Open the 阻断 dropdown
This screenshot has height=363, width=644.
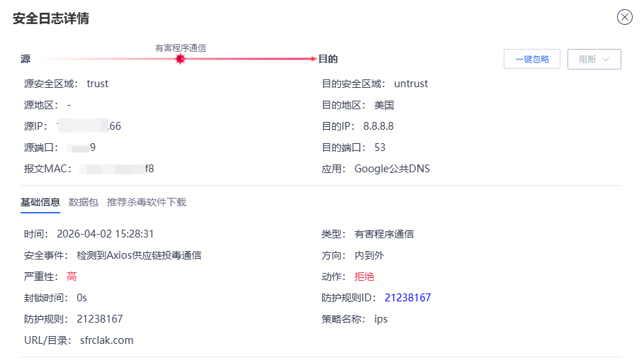[594, 60]
